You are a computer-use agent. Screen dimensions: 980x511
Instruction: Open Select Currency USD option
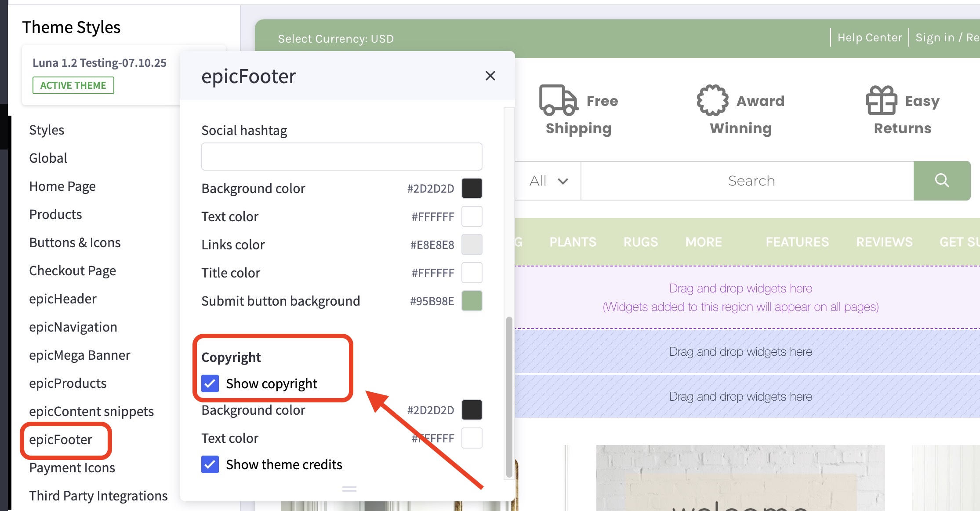(336, 39)
